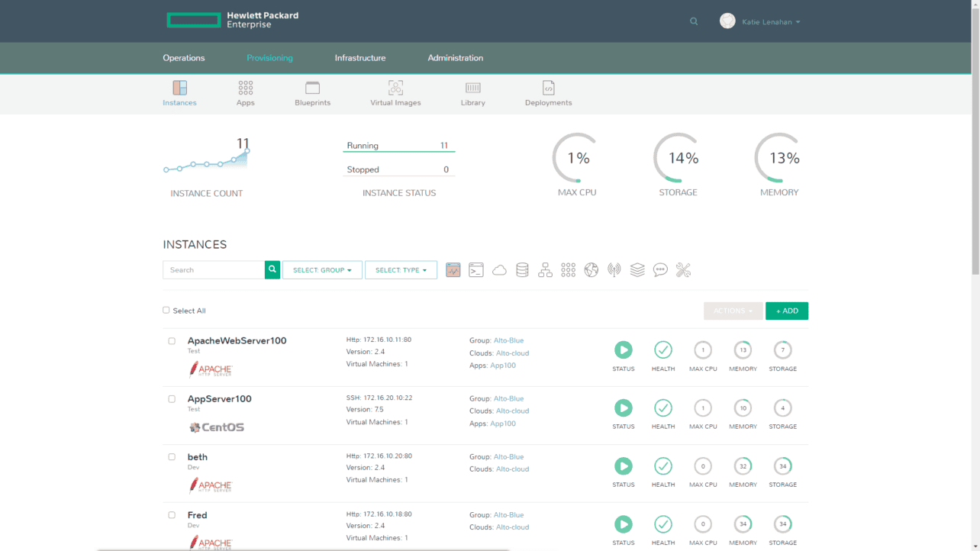
Task: Open the Virtual Images icon
Action: tap(395, 88)
